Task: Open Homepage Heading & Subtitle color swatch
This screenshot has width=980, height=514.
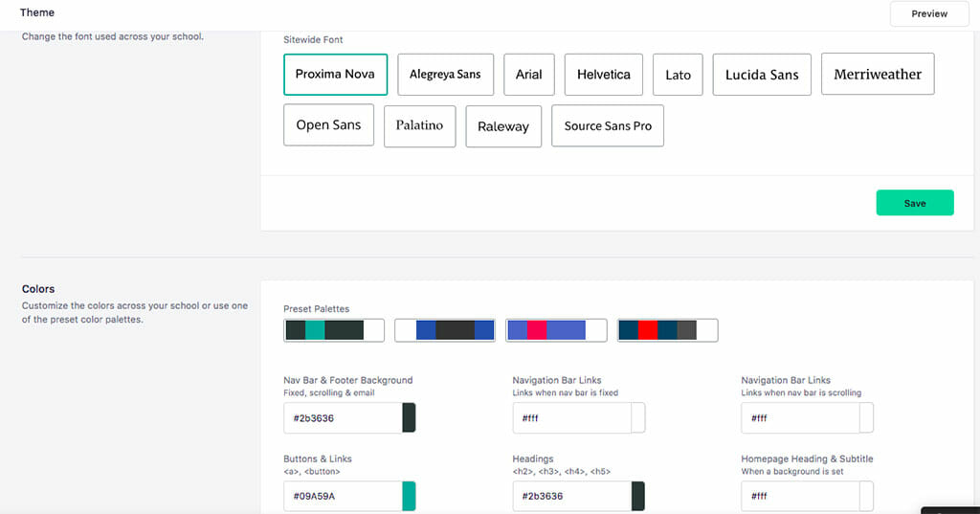Action: click(867, 496)
